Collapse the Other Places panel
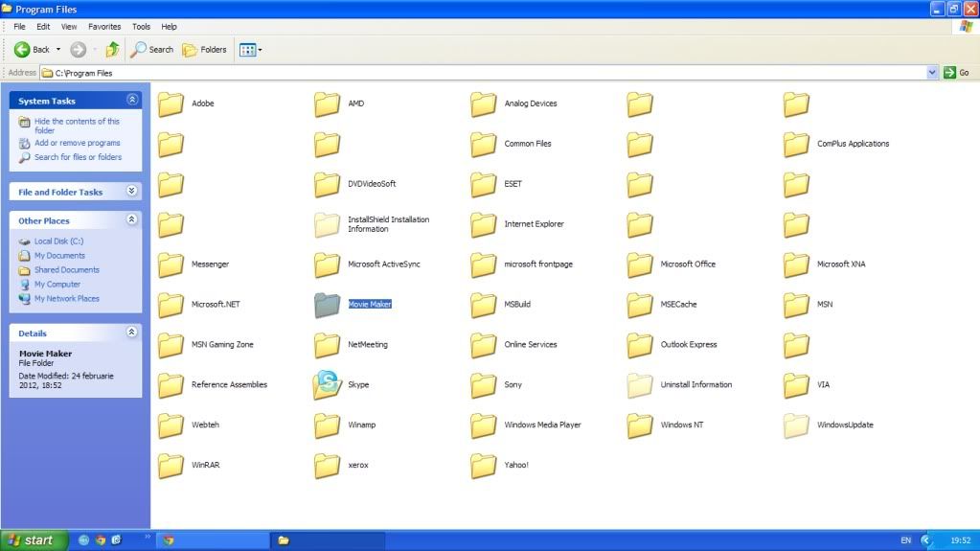Viewport: 980px width, 551px height. coord(132,219)
